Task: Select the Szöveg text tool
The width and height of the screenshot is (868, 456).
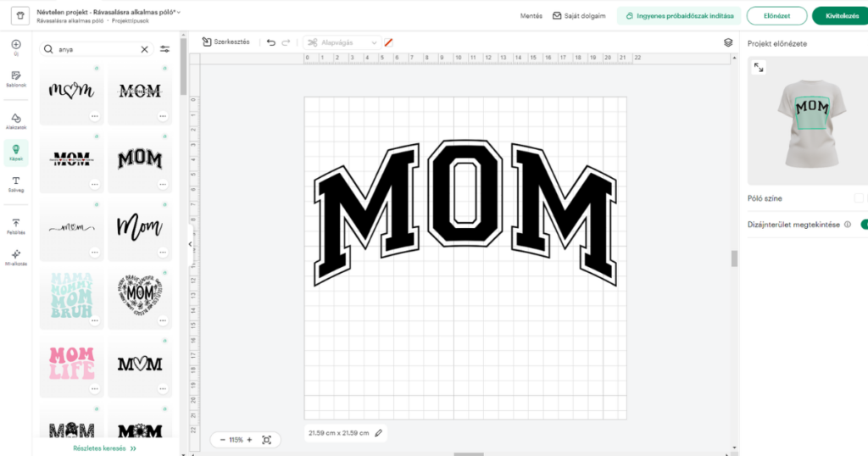Action: coord(16,184)
